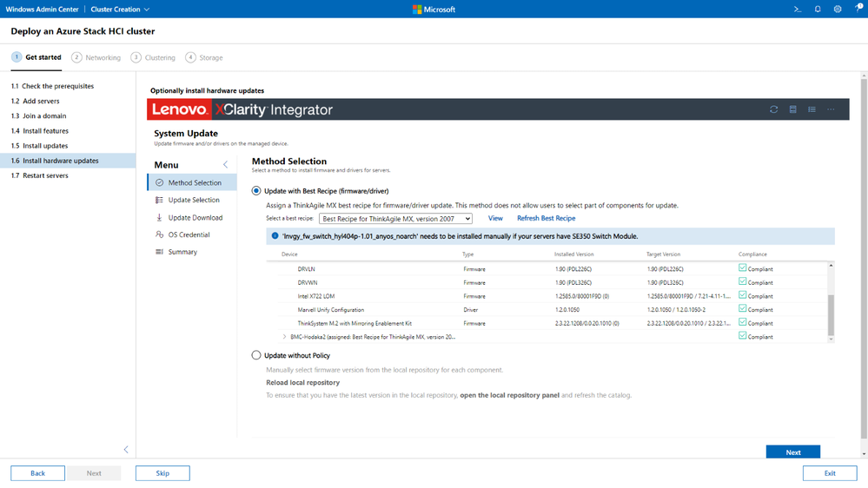Screen dimensions: 868x488
Task: Select Update with Best Recipe option
Action: [x=255, y=191]
